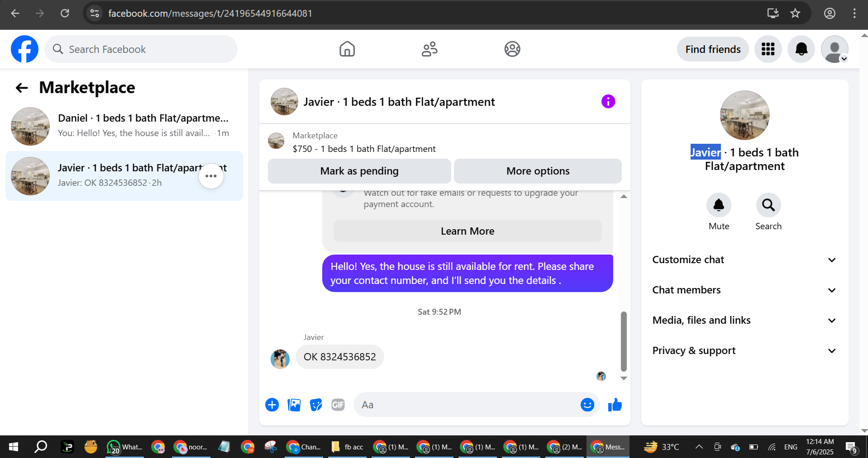The width and height of the screenshot is (868, 458).
Task: Click the Find friends button
Action: (x=713, y=49)
